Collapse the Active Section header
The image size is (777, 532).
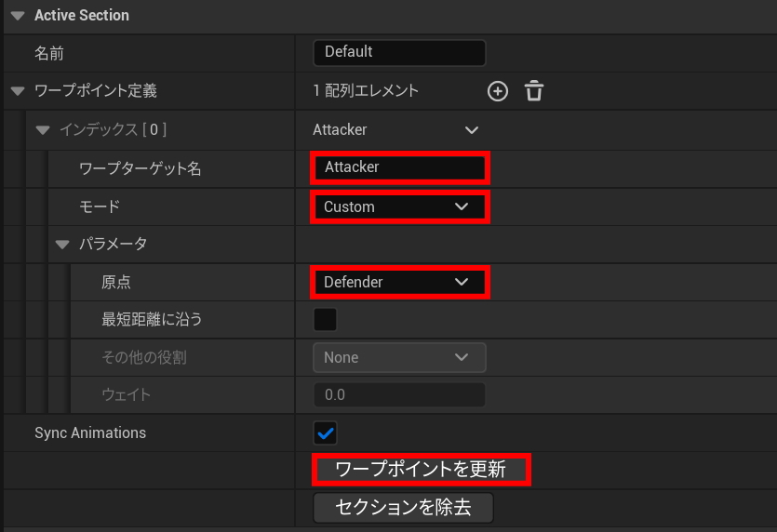(18, 16)
